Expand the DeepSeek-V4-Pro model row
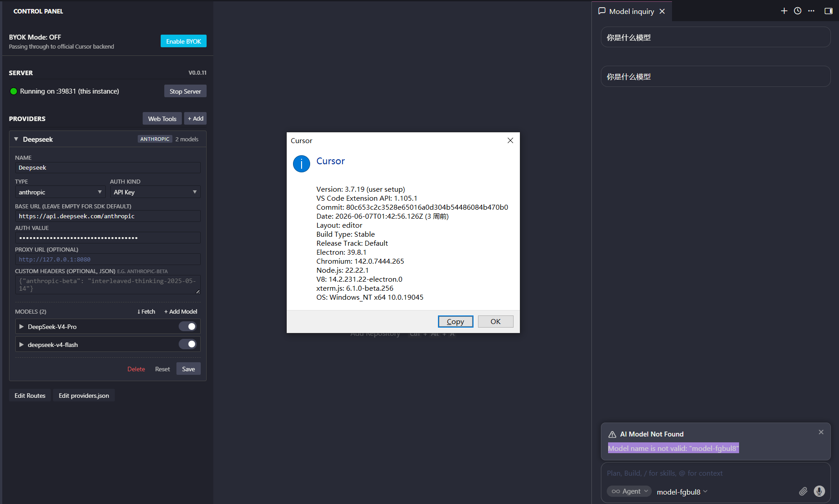 pyautogui.click(x=21, y=327)
